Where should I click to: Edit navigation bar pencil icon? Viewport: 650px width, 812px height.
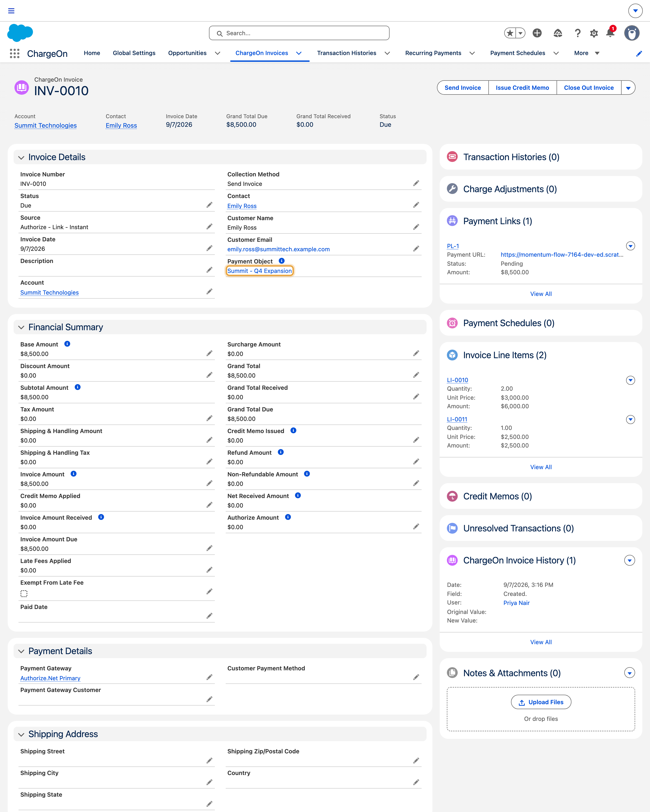click(639, 53)
